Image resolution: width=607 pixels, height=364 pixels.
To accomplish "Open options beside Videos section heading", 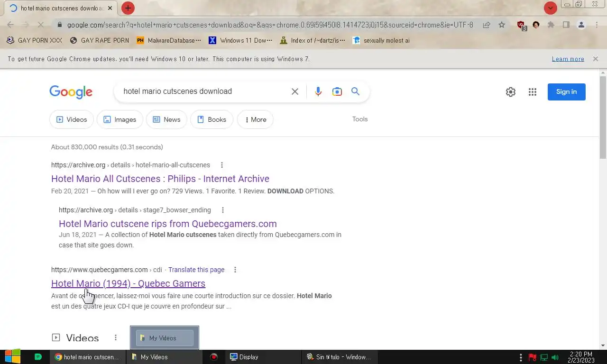I will tap(115, 337).
